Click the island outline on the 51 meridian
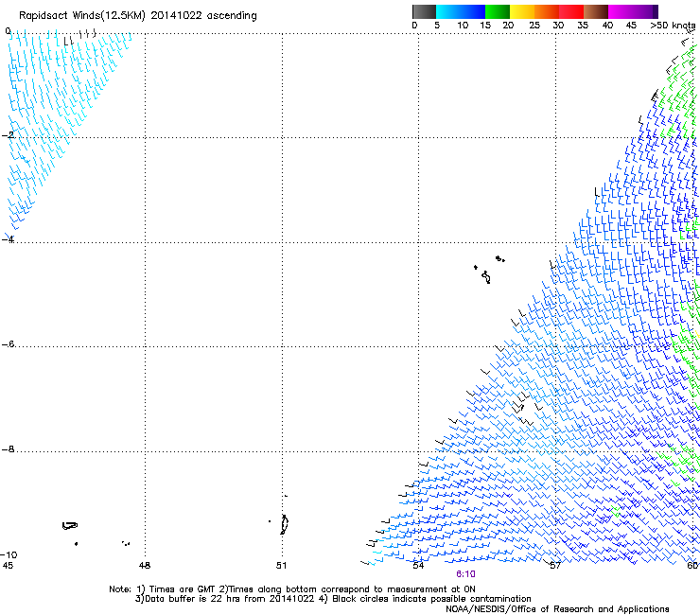 click(x=285, y=524)
